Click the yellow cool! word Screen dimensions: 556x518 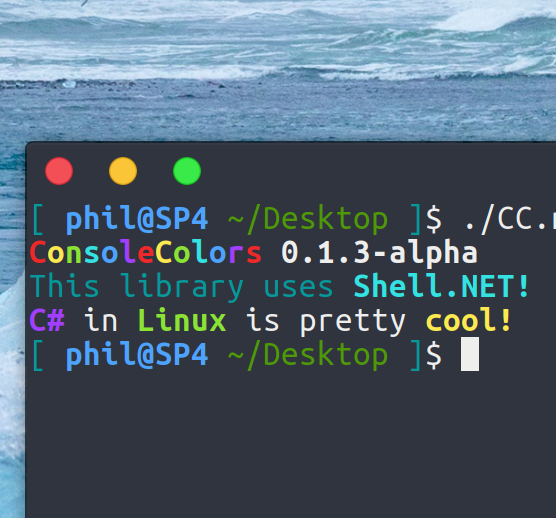[468, 320]
